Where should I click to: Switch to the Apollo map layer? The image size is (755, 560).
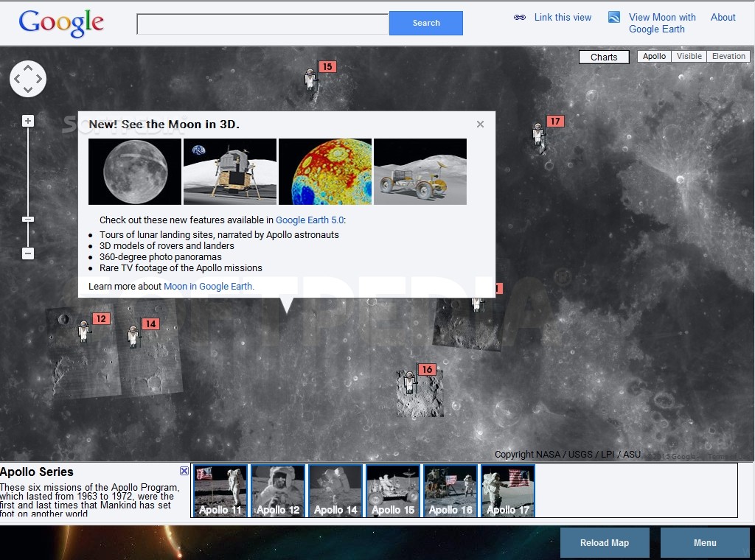pyautogui.click(x=654, y=56)
